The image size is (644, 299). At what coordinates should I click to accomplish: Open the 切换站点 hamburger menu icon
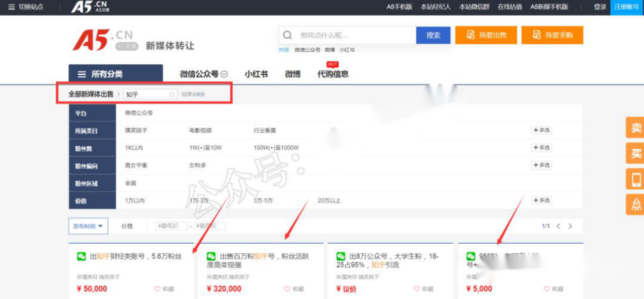click(12, 7)
